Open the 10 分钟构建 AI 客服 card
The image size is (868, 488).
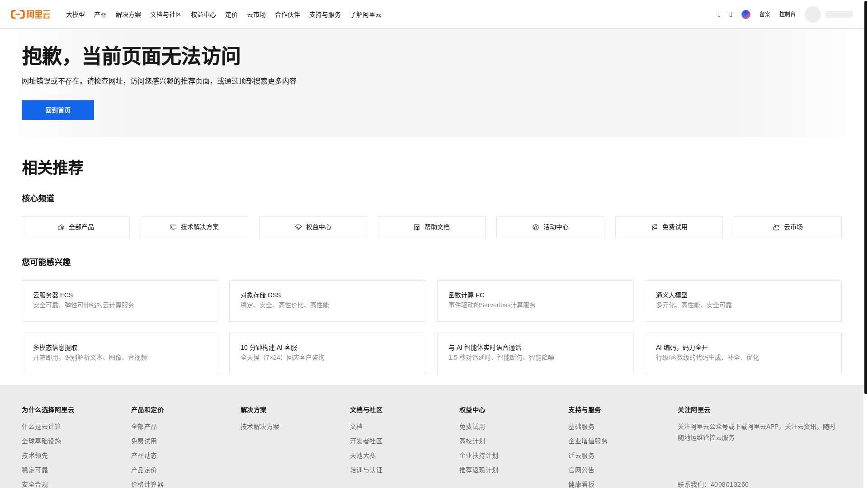pyautogui.click(x=328, y=353)
